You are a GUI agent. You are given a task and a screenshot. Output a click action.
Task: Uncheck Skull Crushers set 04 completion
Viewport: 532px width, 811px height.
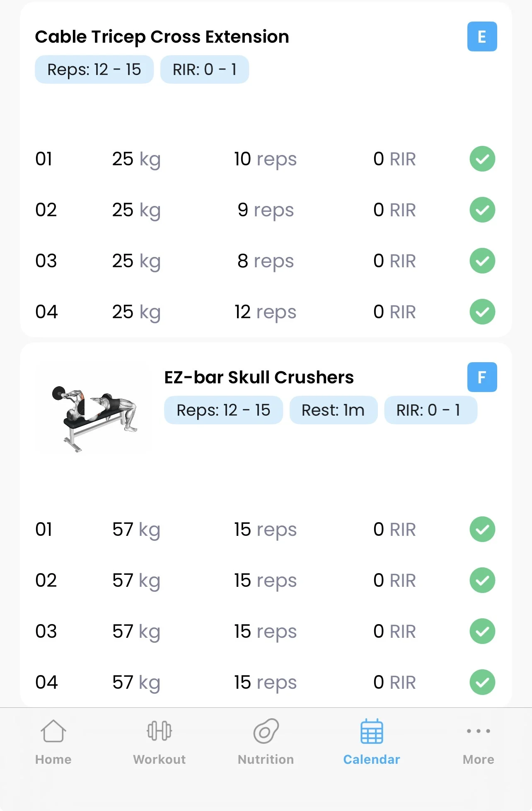coord(482,682)
